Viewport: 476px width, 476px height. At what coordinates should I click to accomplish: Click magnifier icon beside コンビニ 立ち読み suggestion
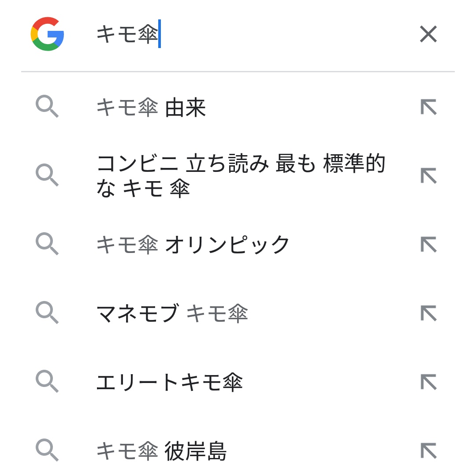tap(47, 175)
